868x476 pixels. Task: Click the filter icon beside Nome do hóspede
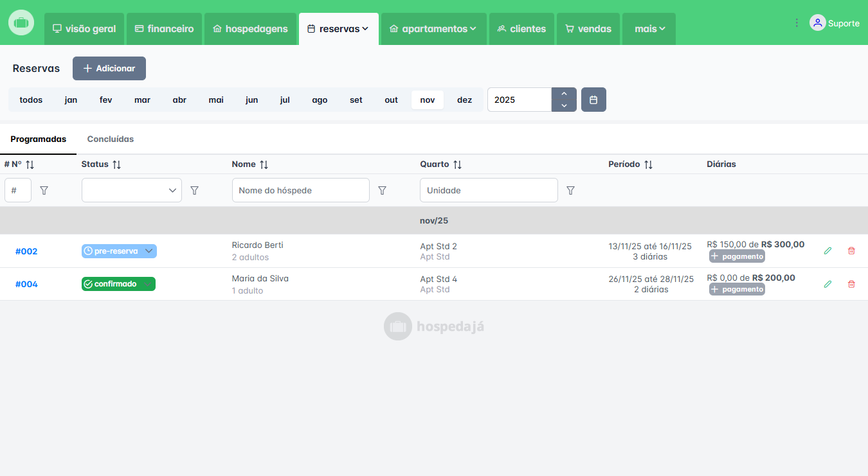click(x=382, y=190)
